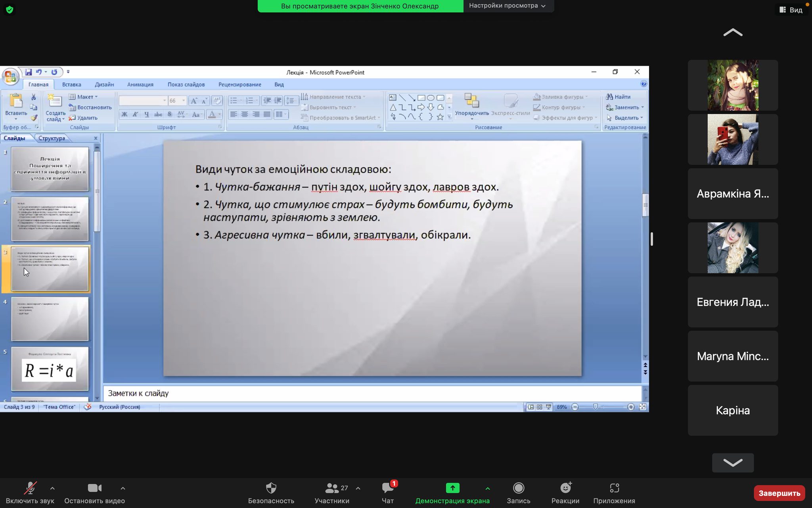Open the Рецензирование tab
Image resolution: width=812 pixels, height=508 pixels.
pyautogui.click(x=239, y=85)
